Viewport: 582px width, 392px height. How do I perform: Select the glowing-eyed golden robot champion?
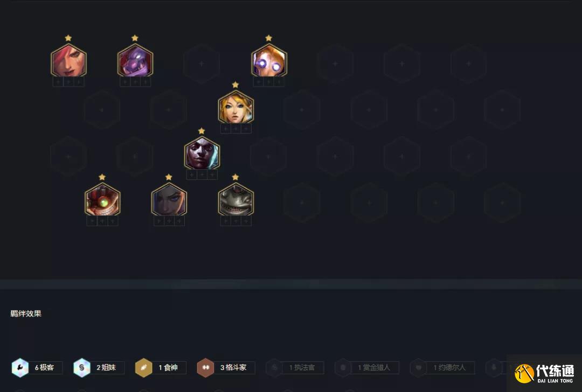[x=269, y=60]
